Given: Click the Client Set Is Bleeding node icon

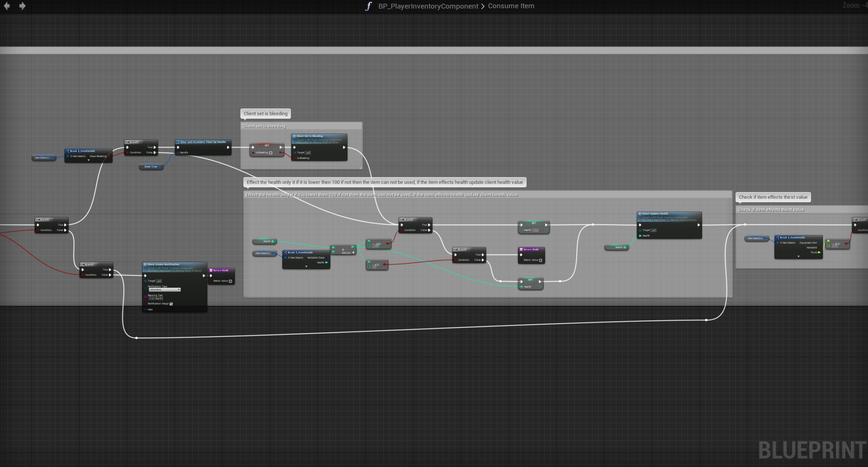Looking at the screenshot, I should 295,136.
